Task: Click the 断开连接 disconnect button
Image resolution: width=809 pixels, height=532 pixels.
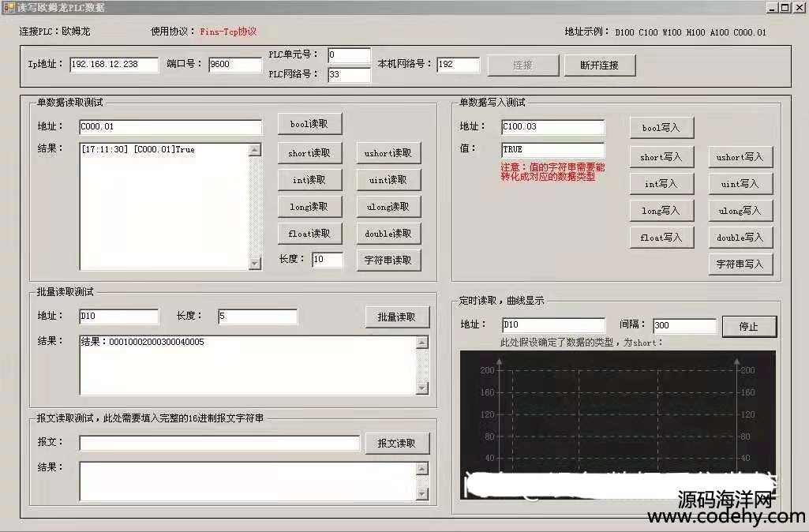Action: (x=600, y=66)
